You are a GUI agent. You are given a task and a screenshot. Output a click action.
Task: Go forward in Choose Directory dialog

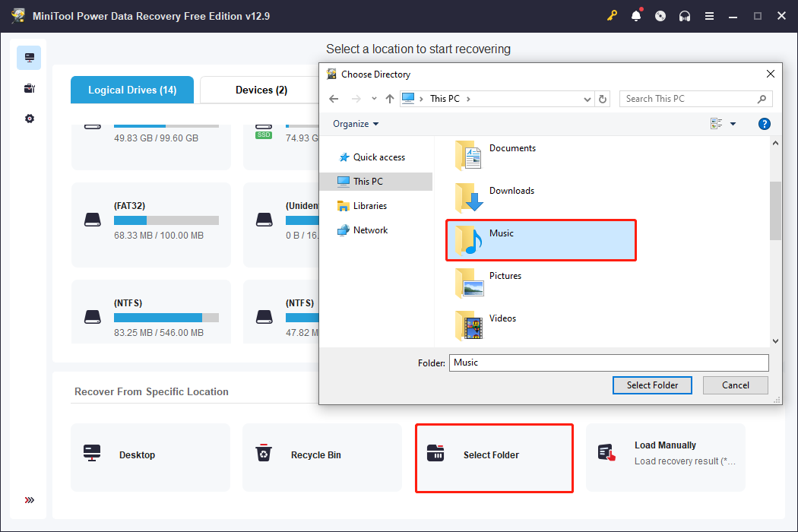(356, 99)
